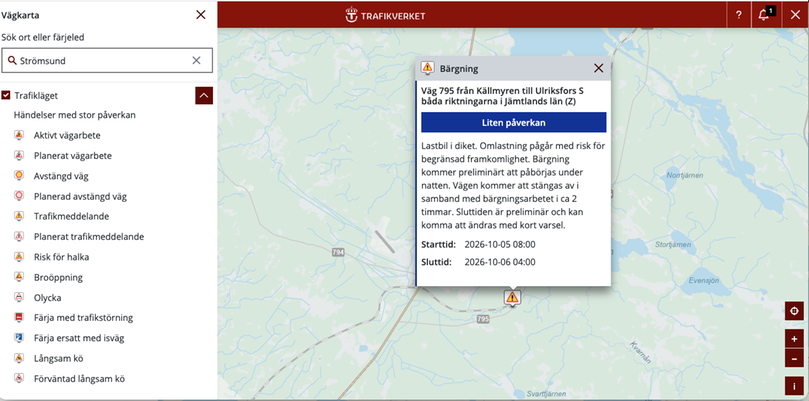This screenshot has width=809, height=401.
Task: Click the Väg 795 från Källmyren heading
Action: click(503, 96)
